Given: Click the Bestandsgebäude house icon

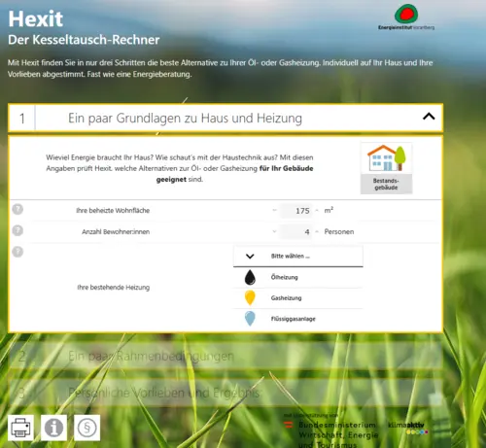Looking at the screenshot, I should click(x=386, y=168).
